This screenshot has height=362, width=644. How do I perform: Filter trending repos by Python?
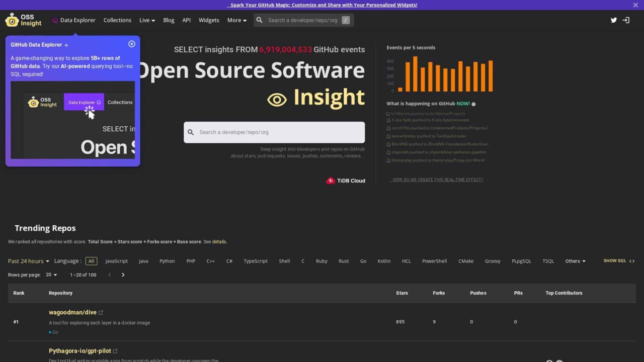coord(167,261)
